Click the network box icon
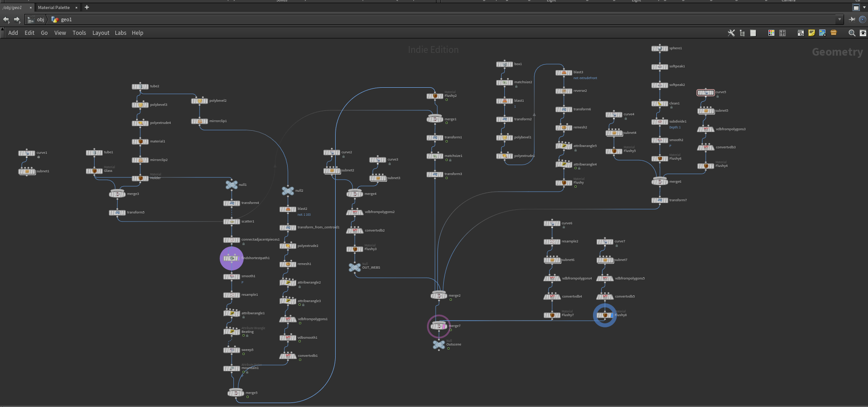 click(801, 33)
